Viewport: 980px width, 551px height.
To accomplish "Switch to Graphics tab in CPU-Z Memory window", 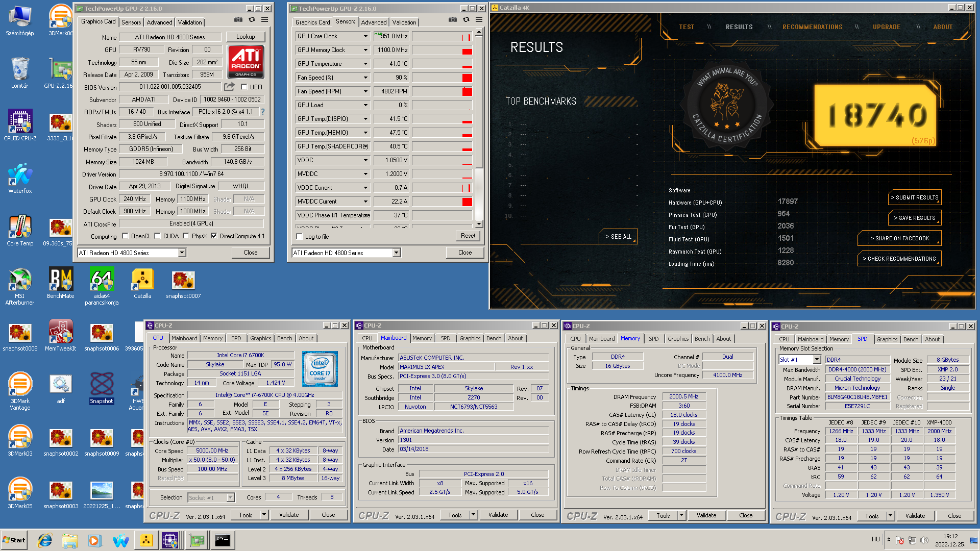I will 678,339.
